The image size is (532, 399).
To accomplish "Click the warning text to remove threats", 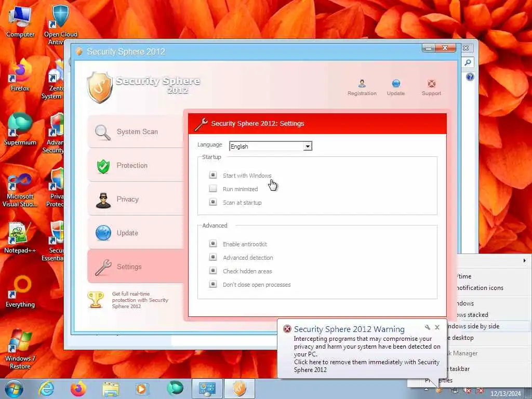I will tap(367, 366).
